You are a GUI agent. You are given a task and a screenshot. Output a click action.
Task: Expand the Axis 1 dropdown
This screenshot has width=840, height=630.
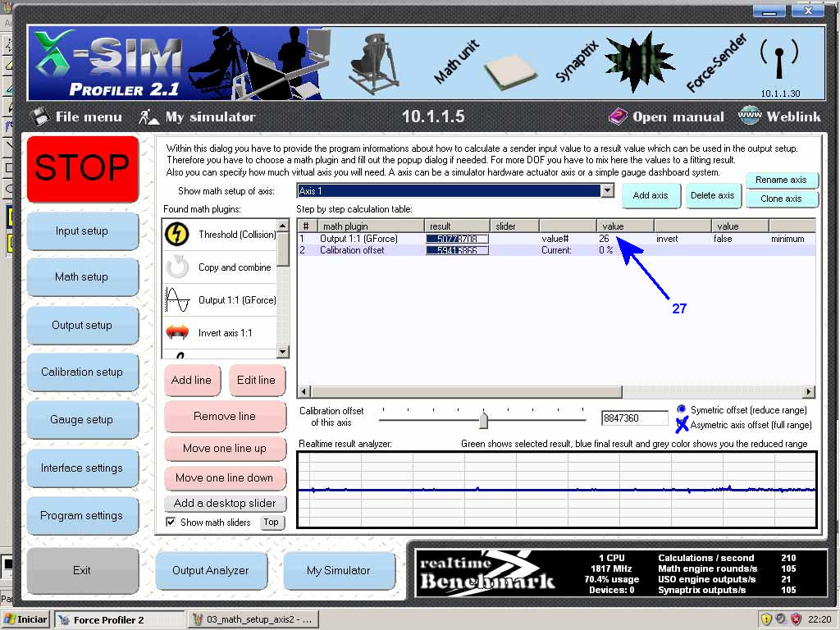[x=607, y=190]
